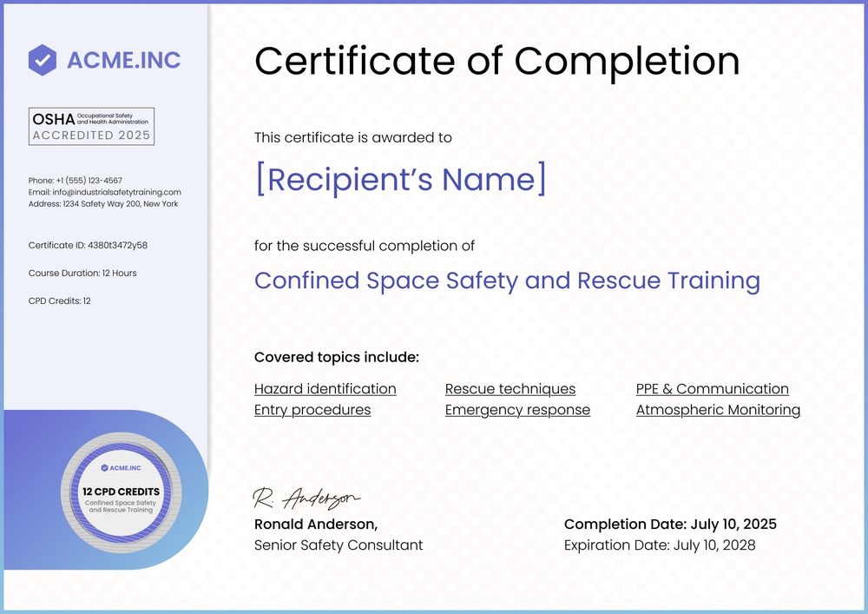Expand Completion Date: July 10, 2025
The width and height of the screenshot is (868, 614).
tap(670, 524)
